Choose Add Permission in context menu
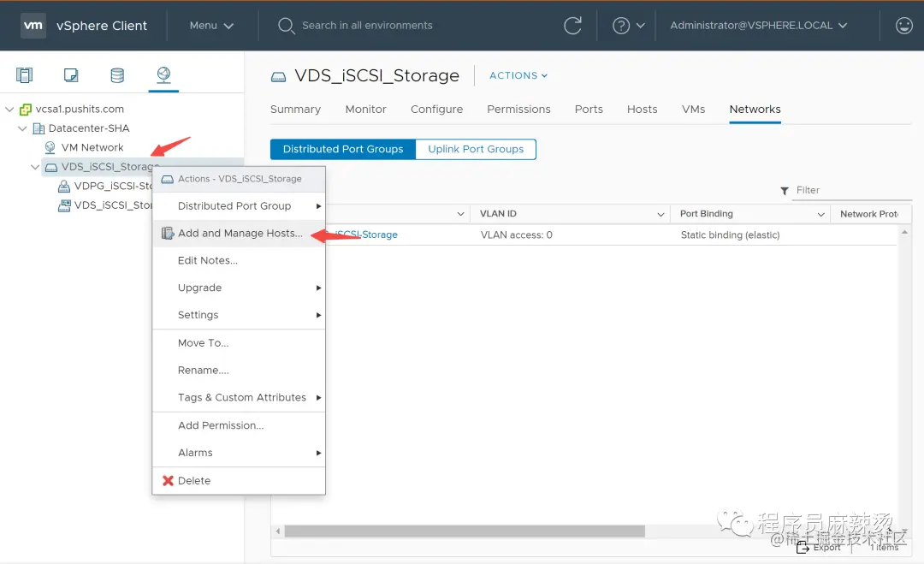 click(x=239, y=425)
